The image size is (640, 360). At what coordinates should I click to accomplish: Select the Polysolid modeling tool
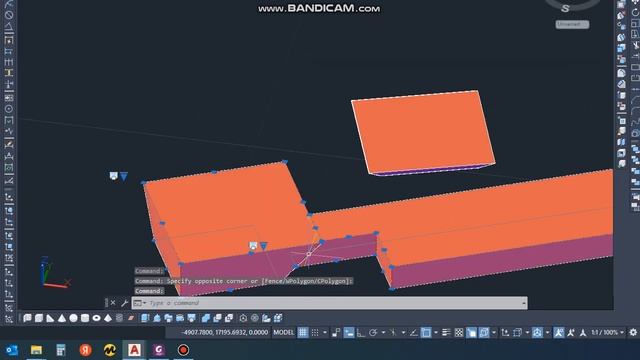[27, 318]
